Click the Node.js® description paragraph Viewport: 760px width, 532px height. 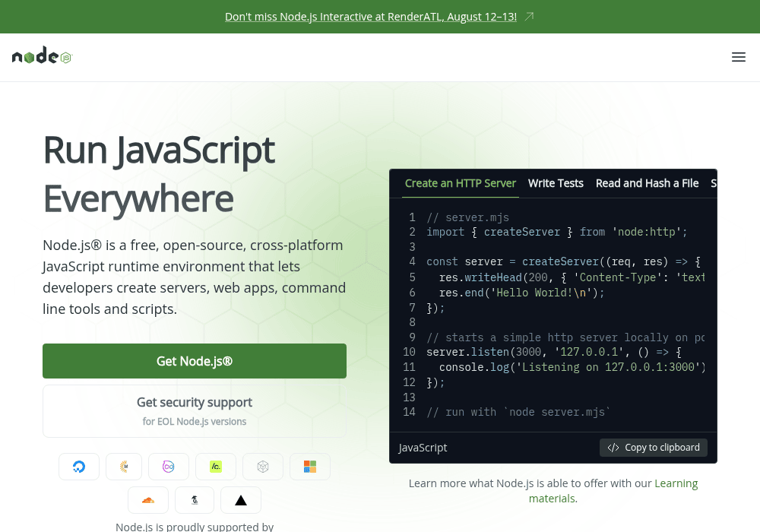[195, 277]
